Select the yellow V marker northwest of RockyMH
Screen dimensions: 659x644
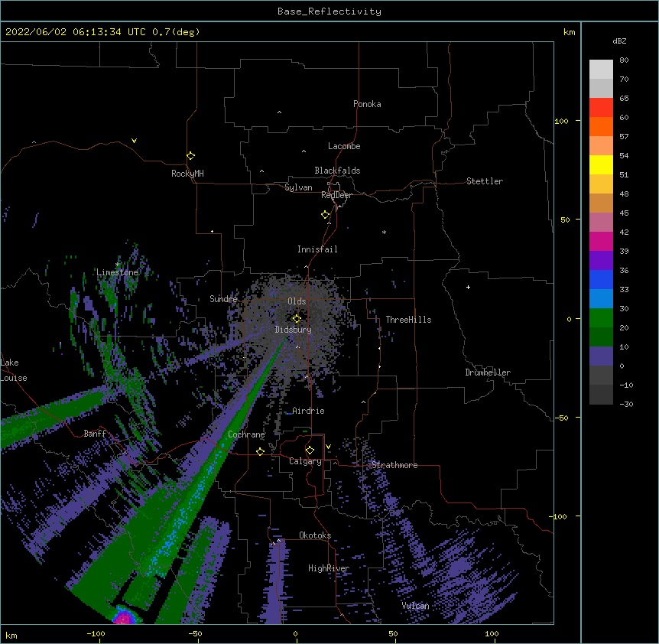click(x=134, y=141)
